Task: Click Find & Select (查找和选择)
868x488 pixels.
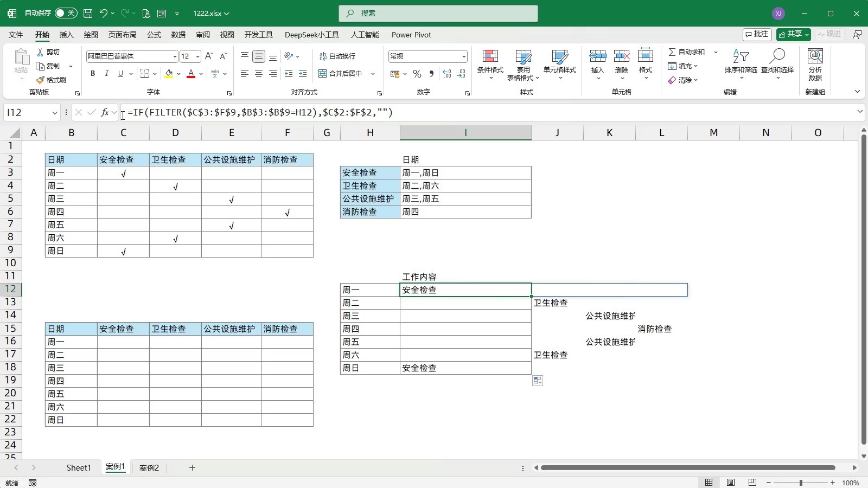Action: [777, 64]
